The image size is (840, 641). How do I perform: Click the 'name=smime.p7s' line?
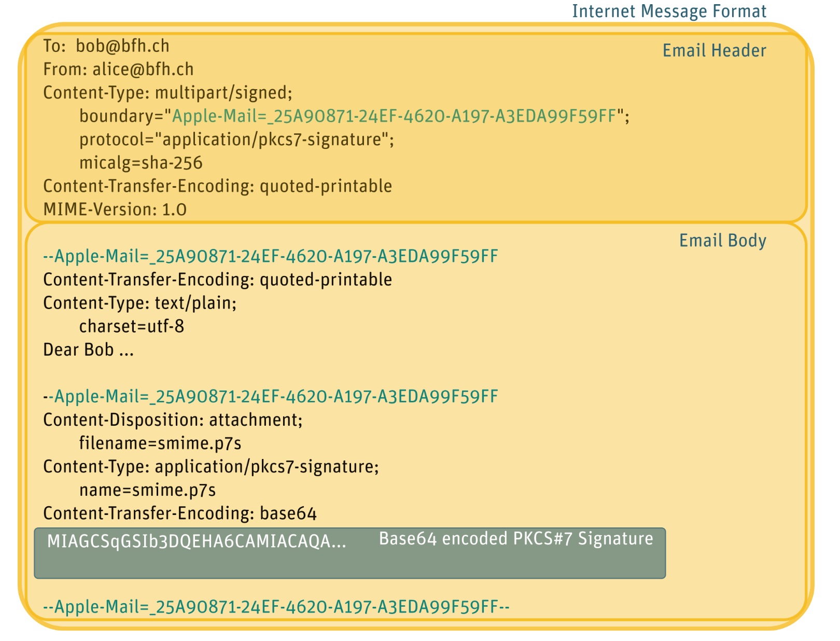147,490
